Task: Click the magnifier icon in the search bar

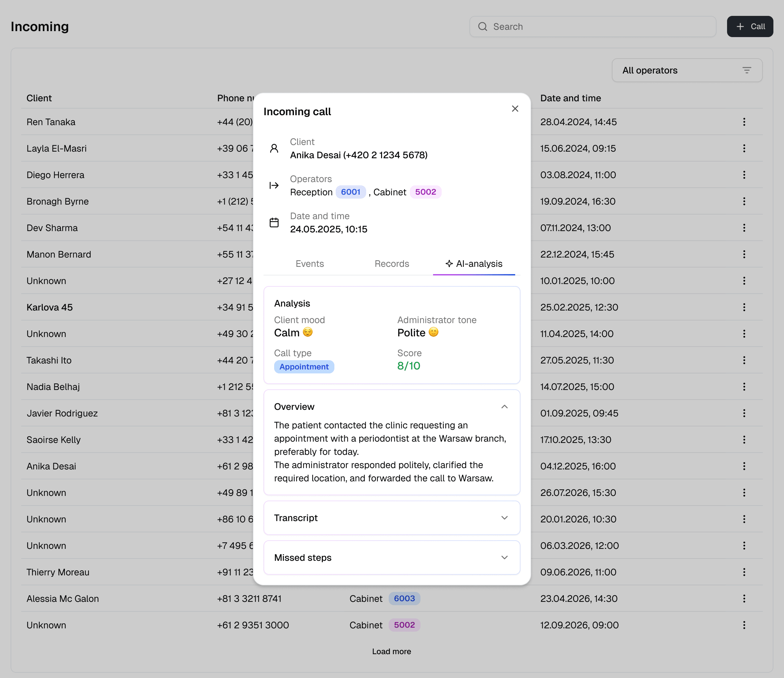Action: click(x=482, y=26)
